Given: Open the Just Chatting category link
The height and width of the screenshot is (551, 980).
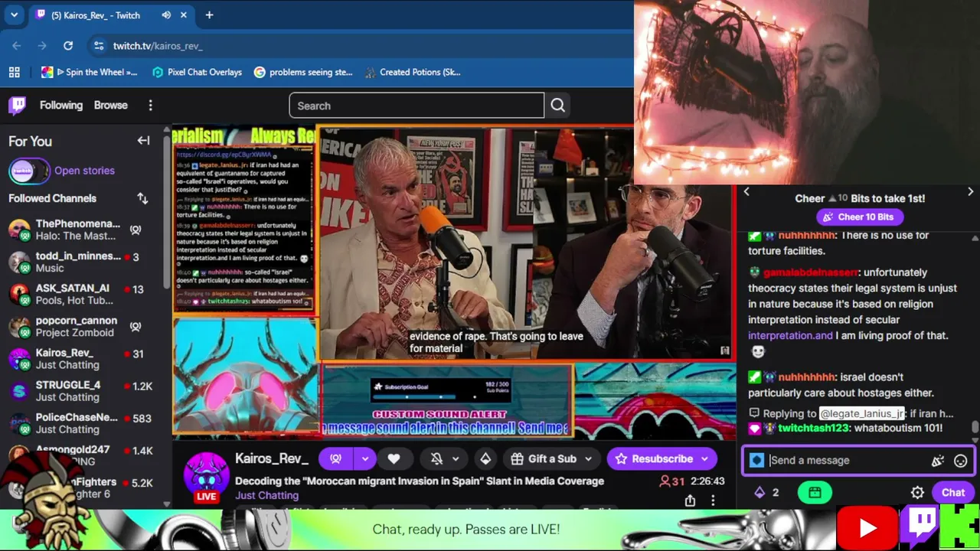Looking at the screenshot, I should pos(266,495).
